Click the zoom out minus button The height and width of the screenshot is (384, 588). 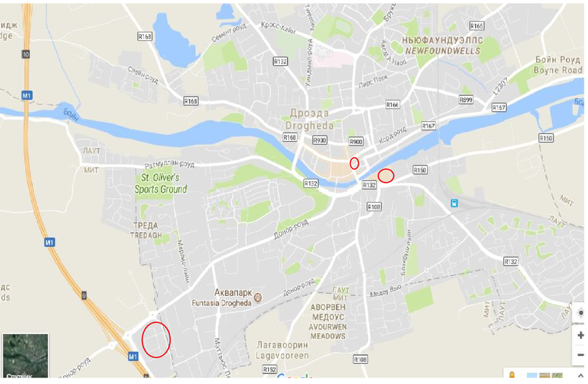point(580,355)
